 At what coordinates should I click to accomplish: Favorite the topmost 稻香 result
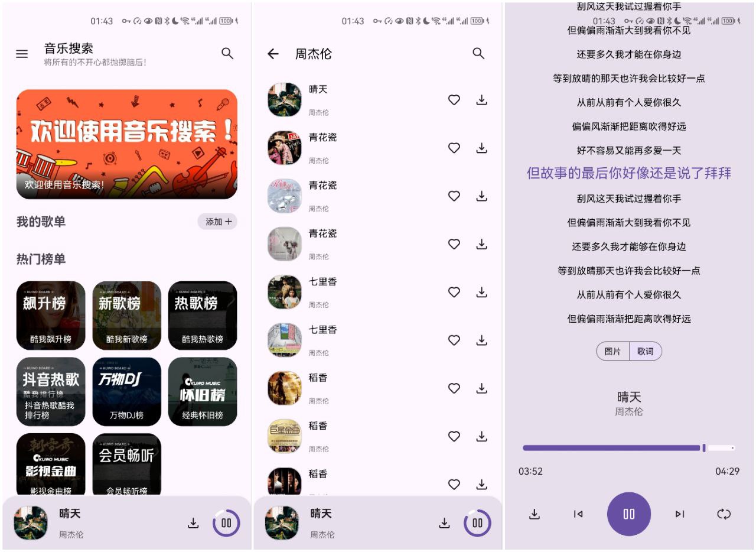(454, 388)
